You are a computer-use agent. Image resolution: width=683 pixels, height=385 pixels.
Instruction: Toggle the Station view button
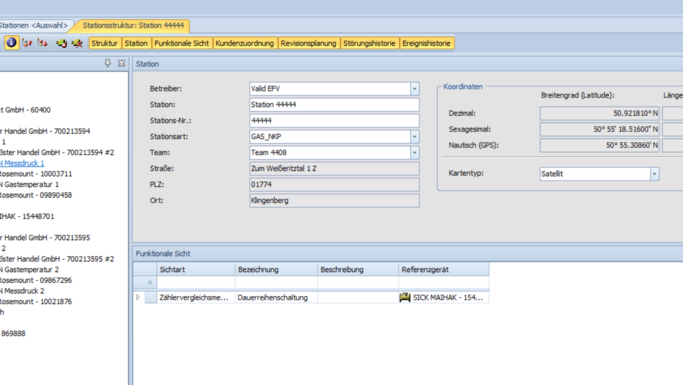[136, 43]
